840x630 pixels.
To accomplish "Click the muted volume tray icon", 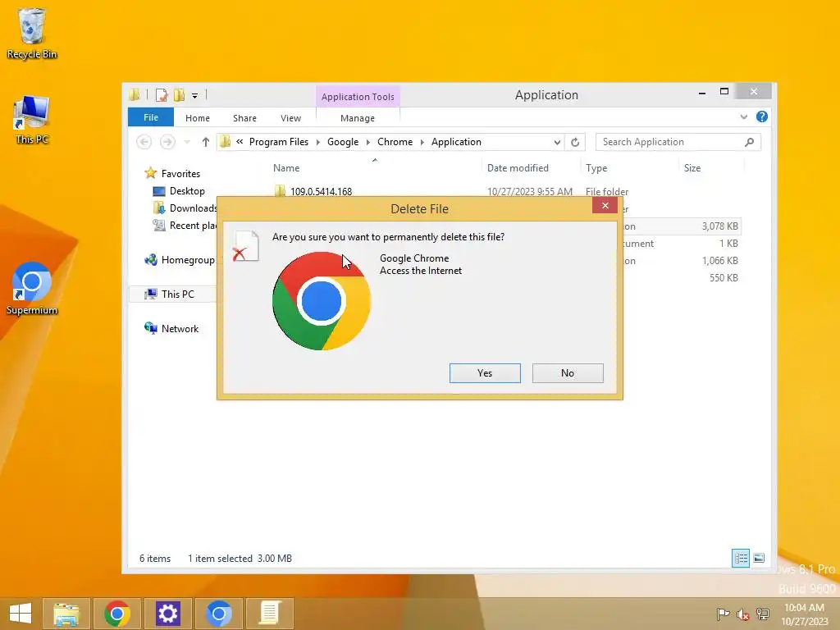I will 742,614.
